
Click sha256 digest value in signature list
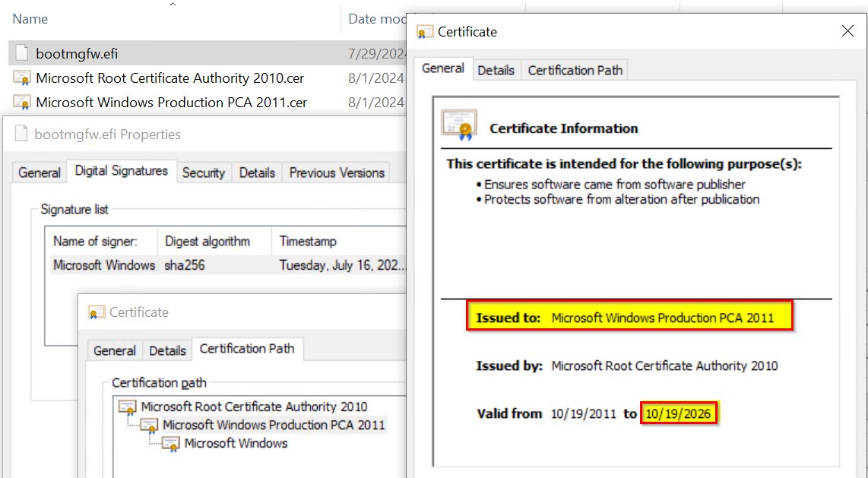pos(185,265)
